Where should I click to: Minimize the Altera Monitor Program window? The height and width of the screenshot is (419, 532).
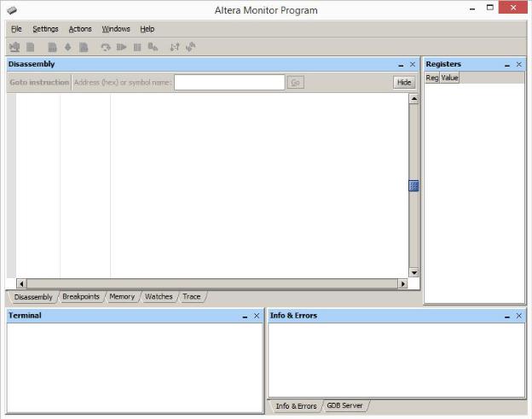[x=472, y=9]
